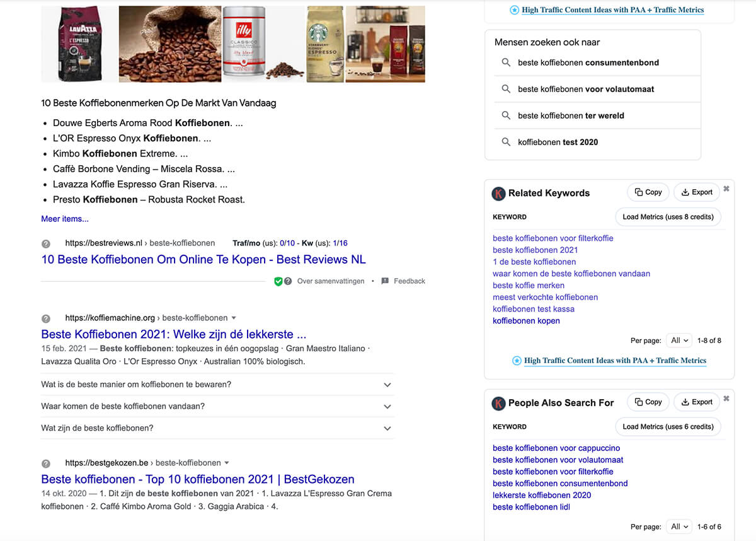Expand 'Waar komen de beste koffiebonen vandaan?' question

pyautogui.click(x=387, y=407)
